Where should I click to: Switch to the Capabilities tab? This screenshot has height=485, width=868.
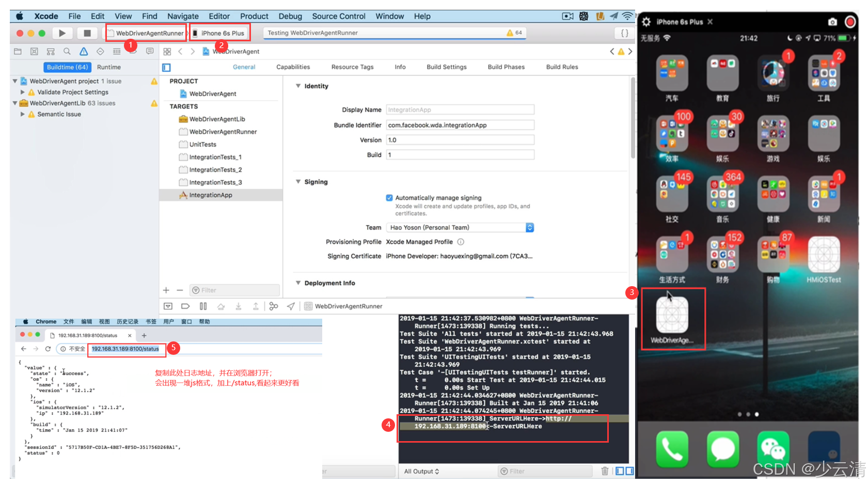point(293,67)
